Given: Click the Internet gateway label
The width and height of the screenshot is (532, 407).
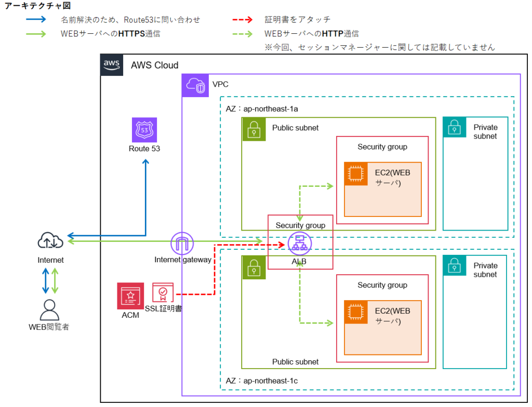Looking at the screenshot, I should 183,260.
